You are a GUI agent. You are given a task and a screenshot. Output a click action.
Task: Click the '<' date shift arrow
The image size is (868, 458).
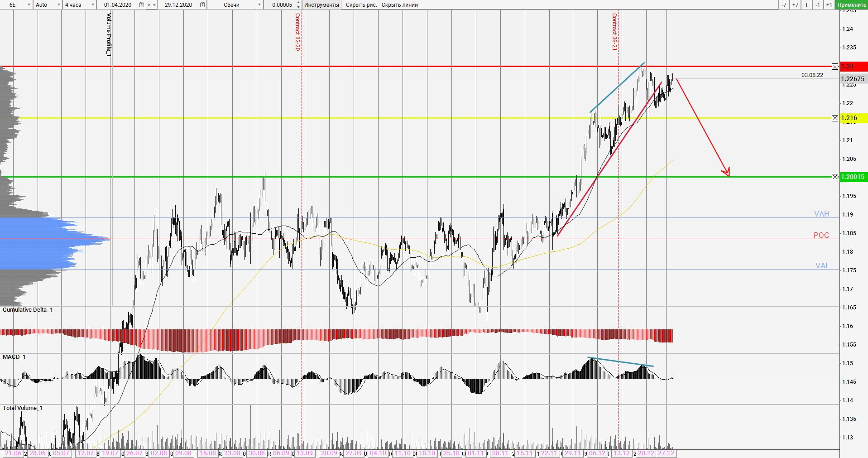click(154, 5)
